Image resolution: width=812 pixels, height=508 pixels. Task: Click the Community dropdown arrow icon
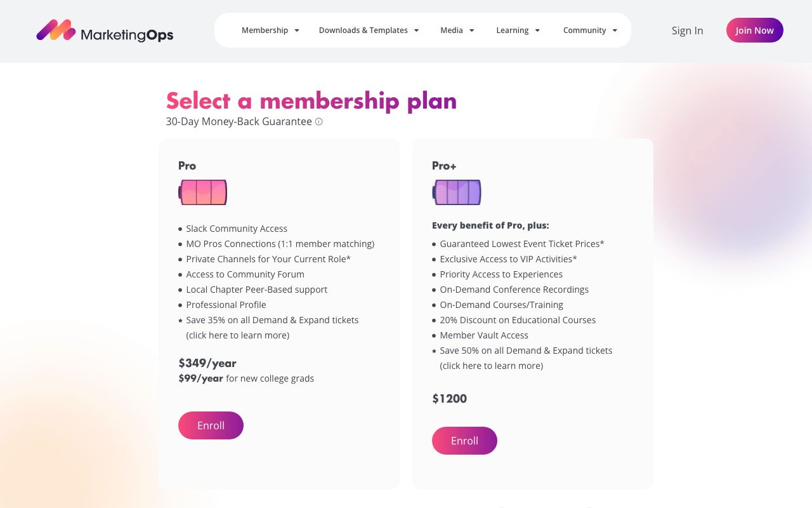click(x=615, y=30)
